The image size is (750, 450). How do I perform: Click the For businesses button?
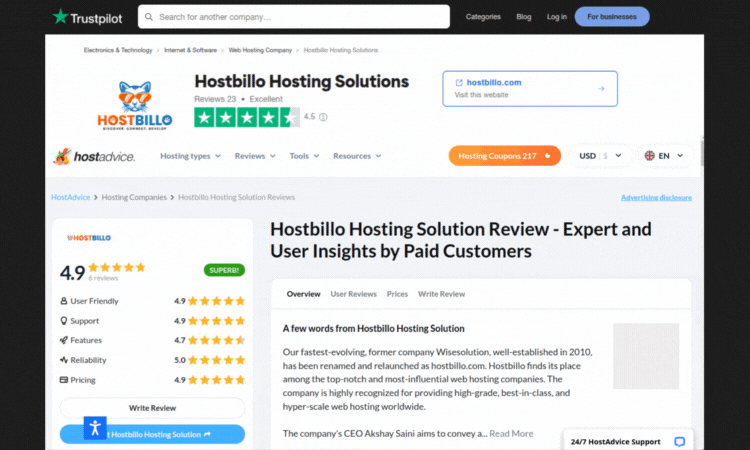click(x=612, y=17)
